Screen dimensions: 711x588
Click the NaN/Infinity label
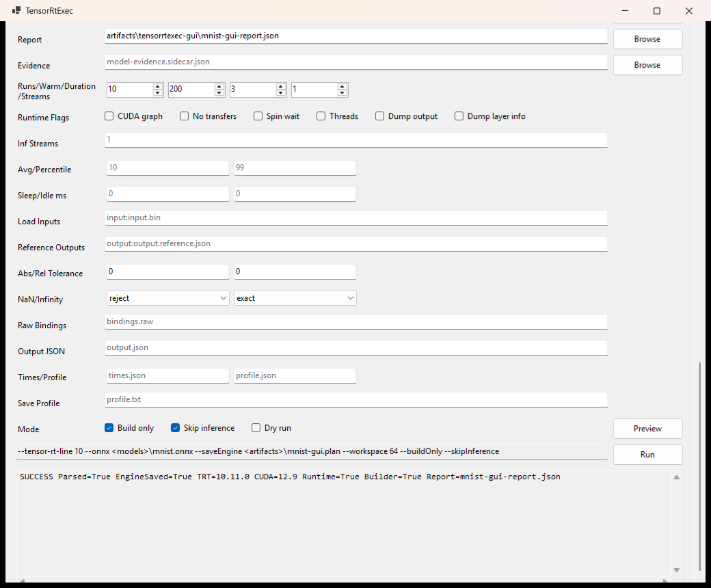coord(40,299)
